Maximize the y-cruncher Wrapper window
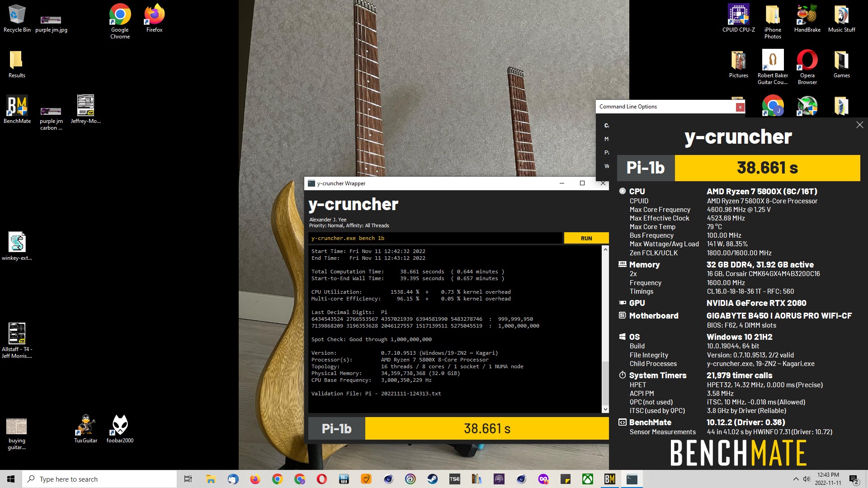This screenshot has width=868, height=488. point(582,183)
